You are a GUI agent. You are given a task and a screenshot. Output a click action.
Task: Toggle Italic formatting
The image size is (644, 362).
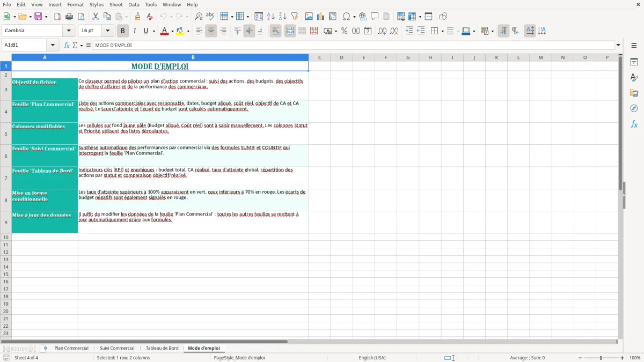pos(135,31)
